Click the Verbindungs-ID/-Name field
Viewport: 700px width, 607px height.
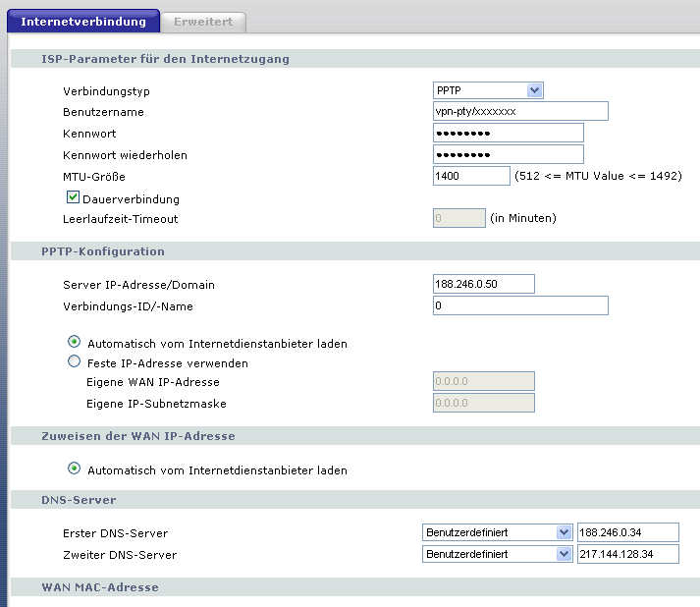click(520, 305)
